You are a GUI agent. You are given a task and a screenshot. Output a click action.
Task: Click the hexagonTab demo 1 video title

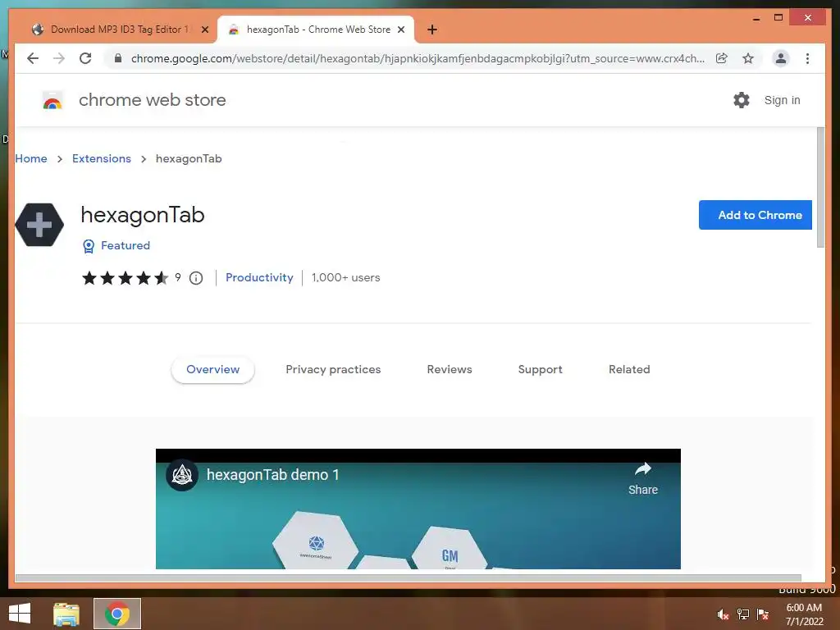coord(272,475)
